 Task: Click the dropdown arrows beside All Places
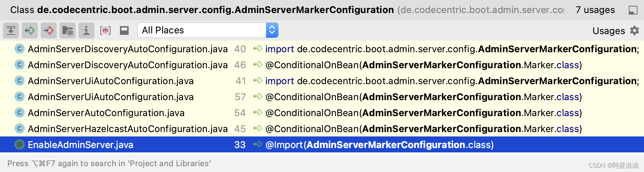pos(272,30)
